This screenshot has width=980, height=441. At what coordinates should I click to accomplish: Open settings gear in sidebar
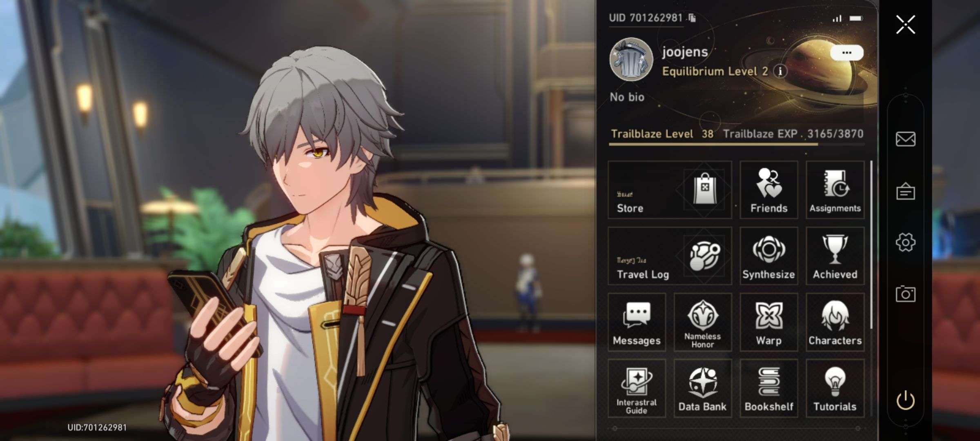(x=905, y=243)
